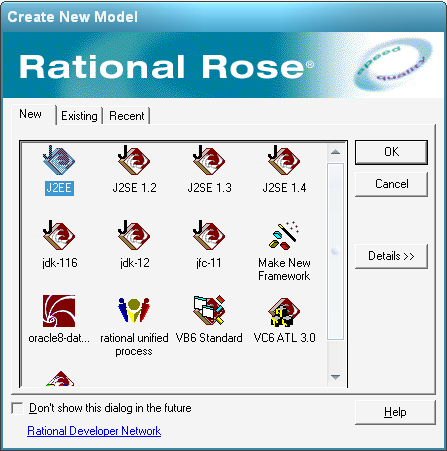This screenshot has width=447, height=451.
Task: Select the oracle8-dat... framework icon
Action: pos(59,311)
